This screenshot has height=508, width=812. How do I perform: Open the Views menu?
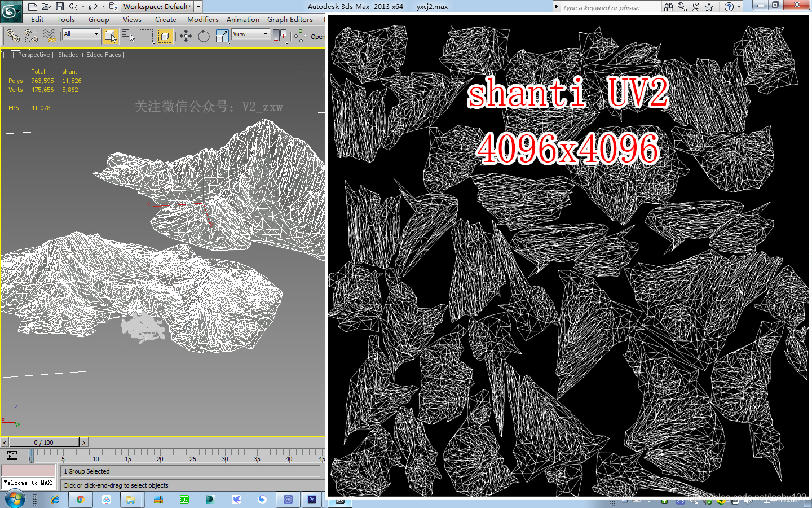coord(132,19)
